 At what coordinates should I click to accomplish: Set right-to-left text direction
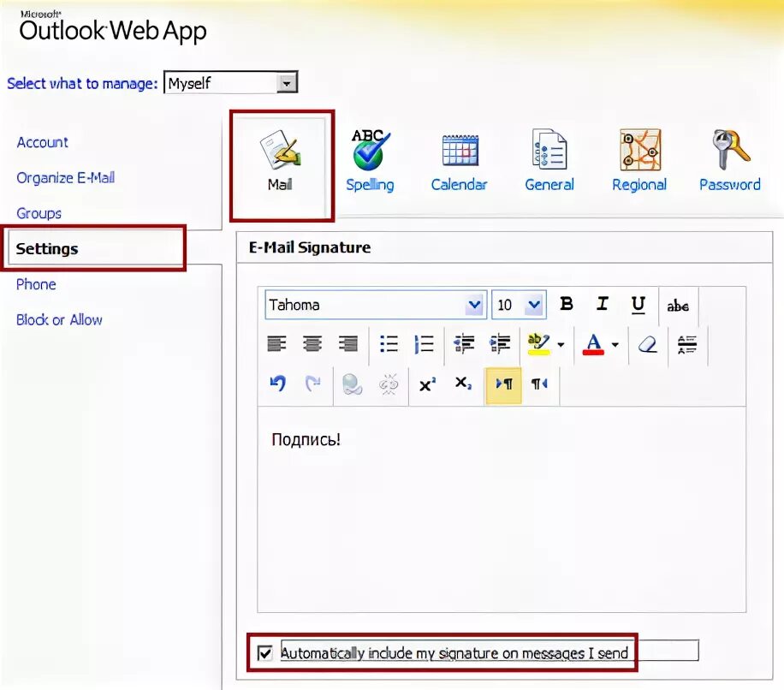click(539, 384)
